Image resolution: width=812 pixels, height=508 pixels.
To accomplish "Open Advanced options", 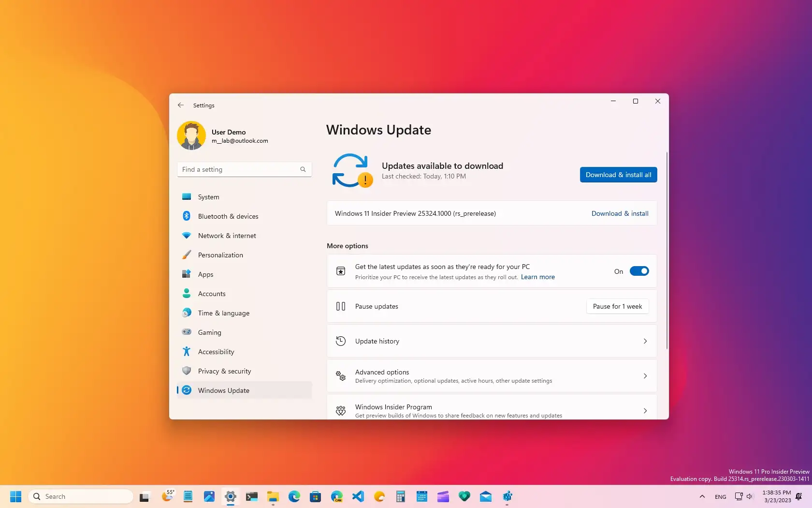I will (492, 376).
